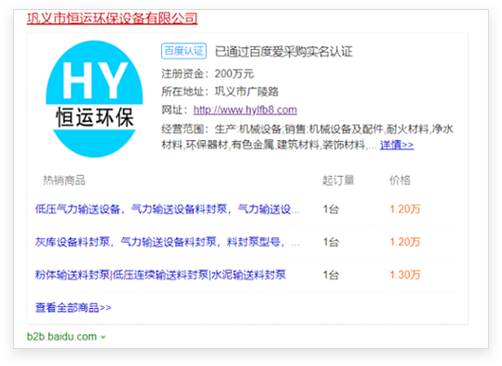Click 详情>> to expand business scope
This screenshot has height=366, width=502.
397,145
